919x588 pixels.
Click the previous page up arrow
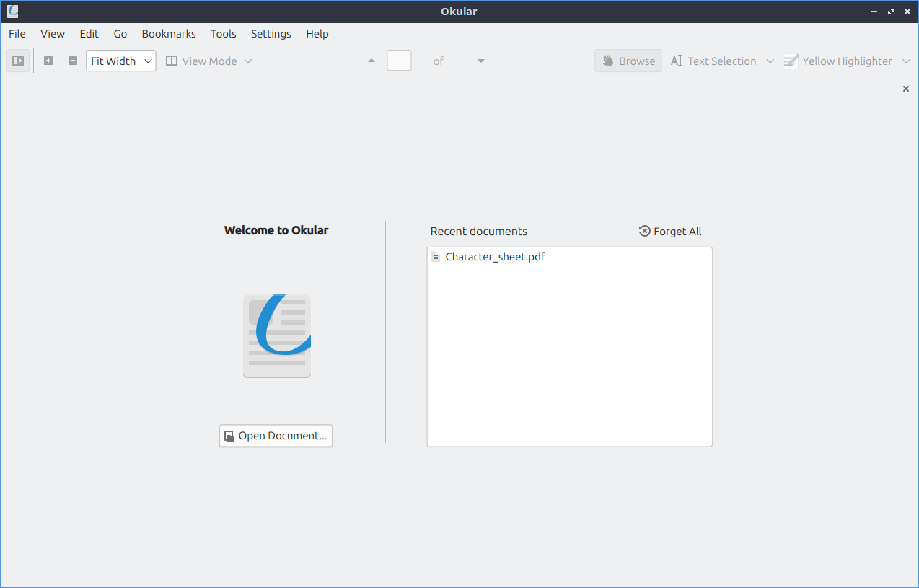[x=371, y=61]
